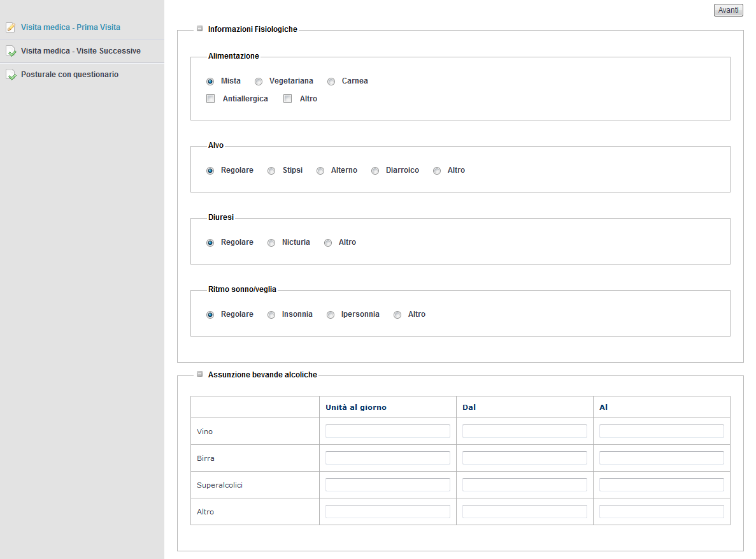Viewport: 756px width, 559px height.
Task: Select Carnea alimentazione option
Action: (331, 82)
